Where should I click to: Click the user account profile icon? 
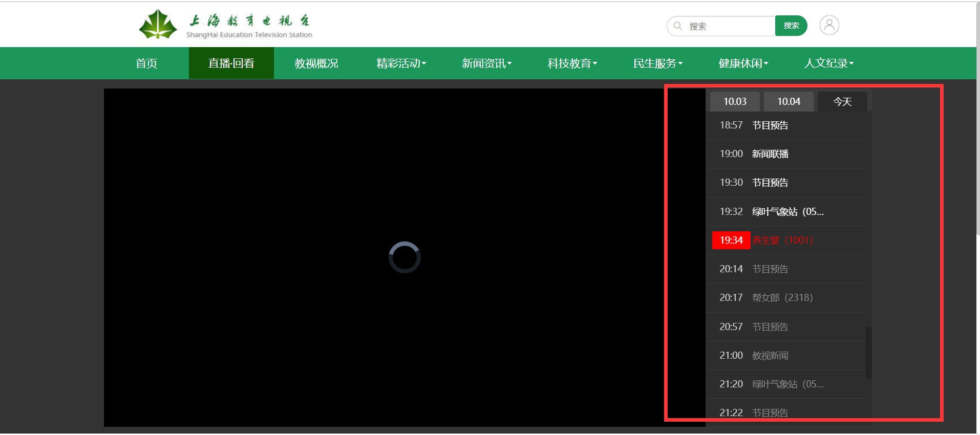click(x=829, y=25)
